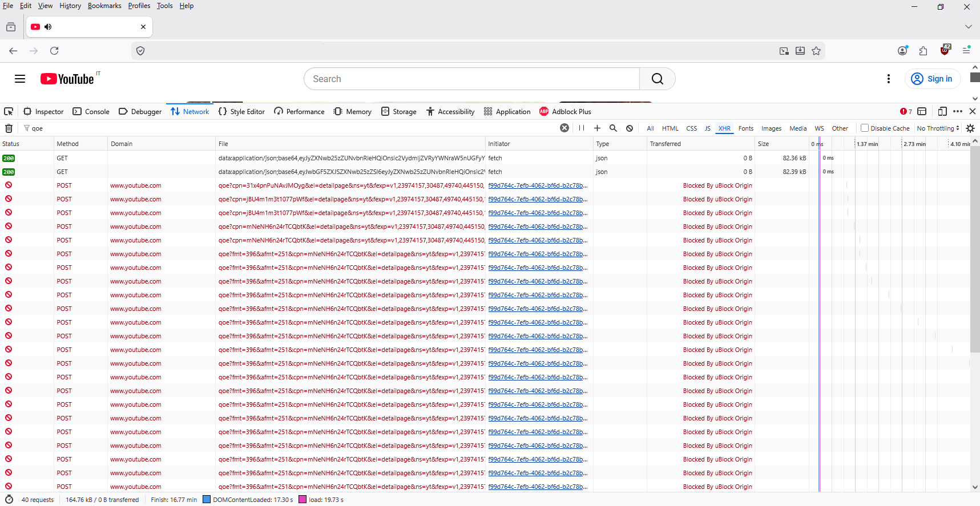
Task: Toggle Disable Cache checkbox
Action: point(865,128)
